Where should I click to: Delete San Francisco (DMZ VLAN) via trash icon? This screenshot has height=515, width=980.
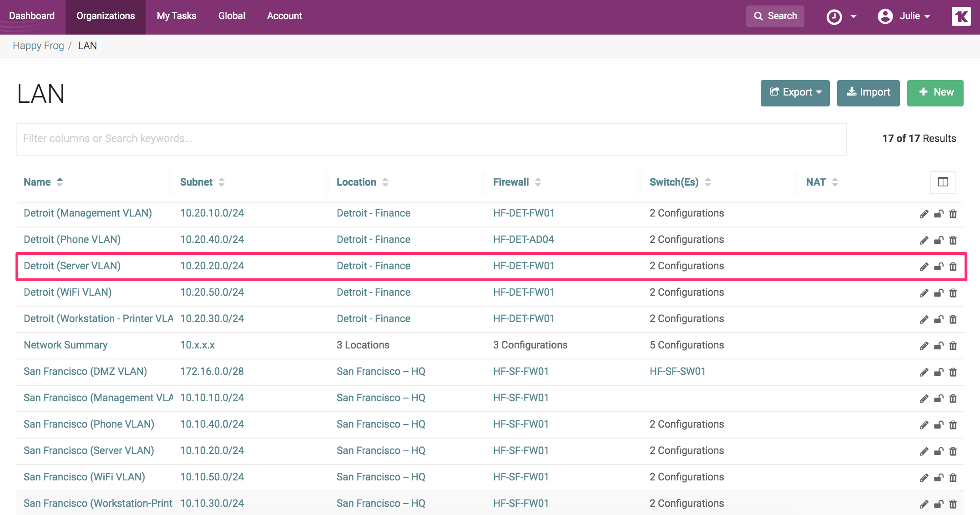[x=953, y=372]
